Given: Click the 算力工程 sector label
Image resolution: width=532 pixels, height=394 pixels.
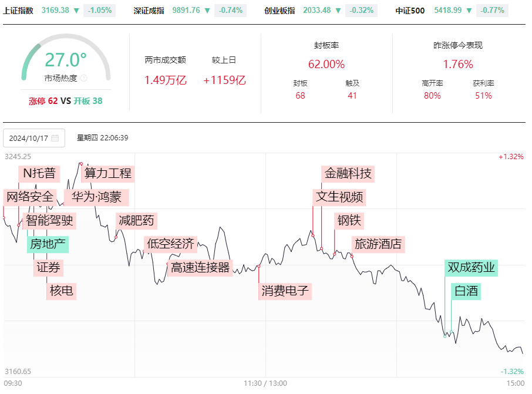Looking at the screenshot, I should 108,173.
